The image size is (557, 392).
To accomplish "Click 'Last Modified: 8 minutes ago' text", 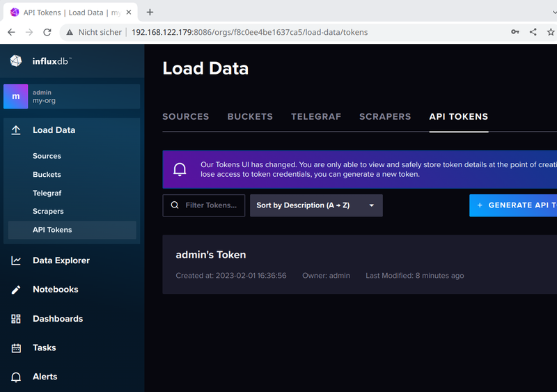I will coord(415,276).
